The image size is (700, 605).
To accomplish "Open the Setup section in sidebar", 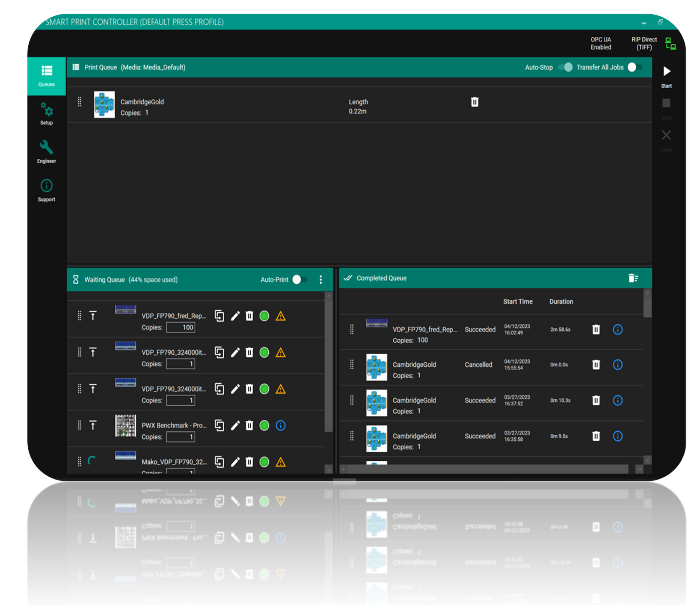I will (x=47, y=114).
